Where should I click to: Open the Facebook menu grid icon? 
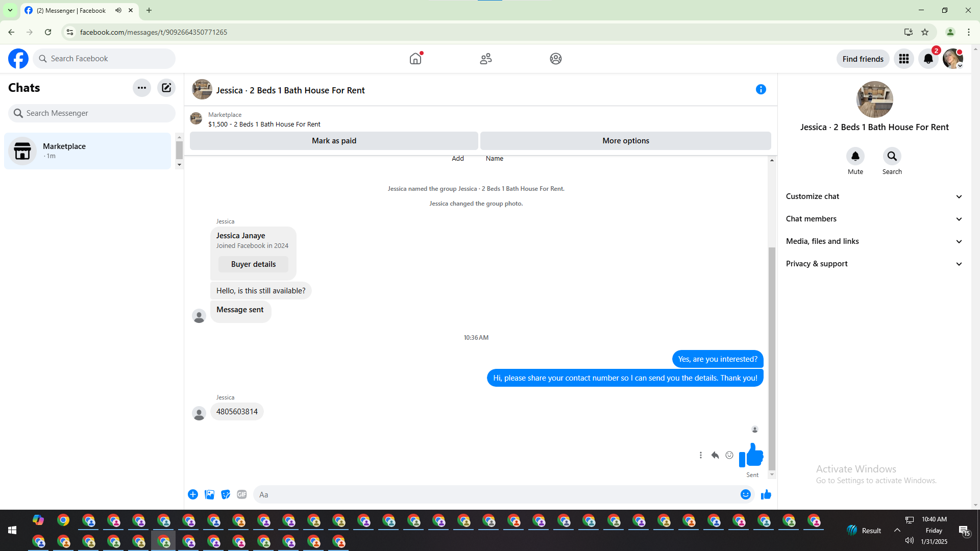click(x=904, y=59)
